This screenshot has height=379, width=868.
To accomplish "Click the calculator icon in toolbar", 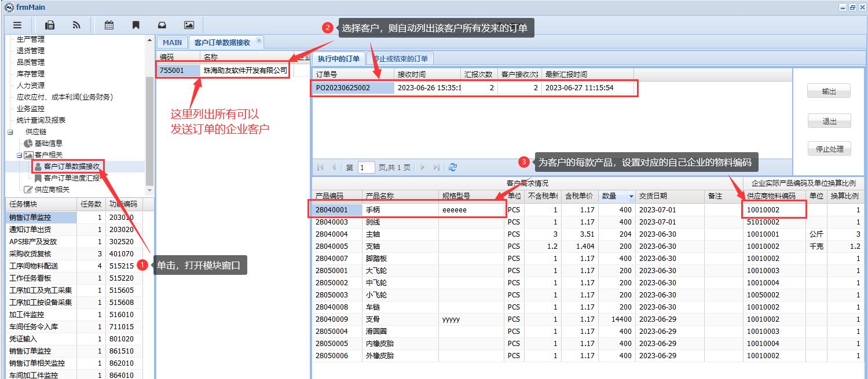I will [50, 25].
